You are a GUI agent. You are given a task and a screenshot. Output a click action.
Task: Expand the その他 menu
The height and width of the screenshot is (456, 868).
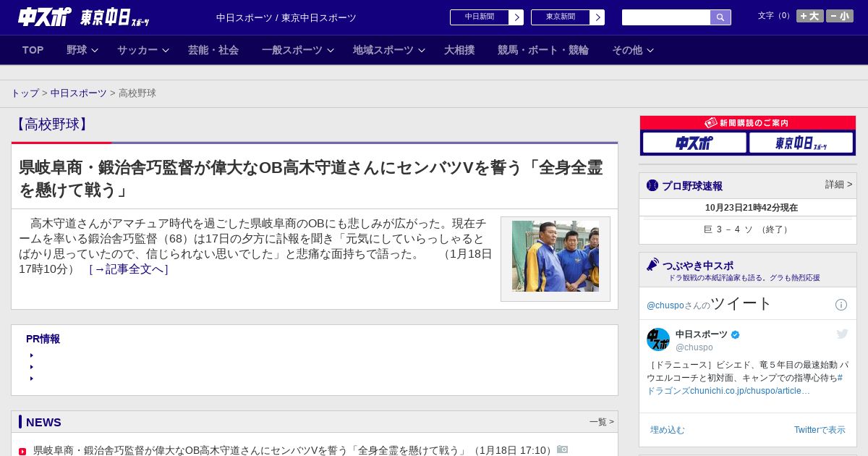point(633,50)
